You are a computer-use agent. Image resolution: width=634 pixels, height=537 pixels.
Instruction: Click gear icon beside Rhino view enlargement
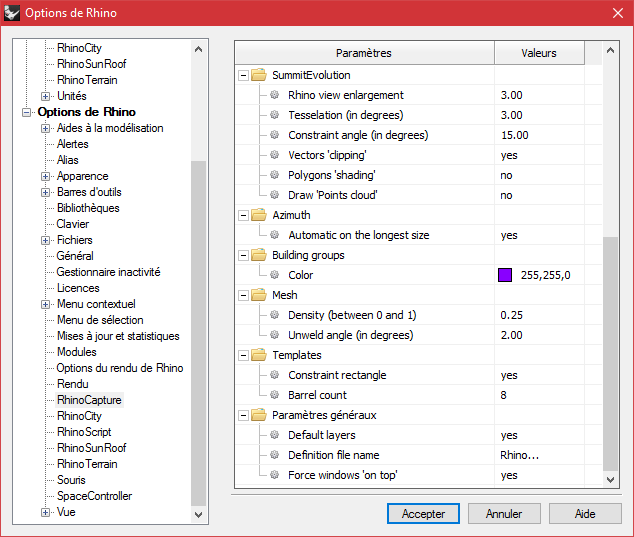click(x=275, y=95)
